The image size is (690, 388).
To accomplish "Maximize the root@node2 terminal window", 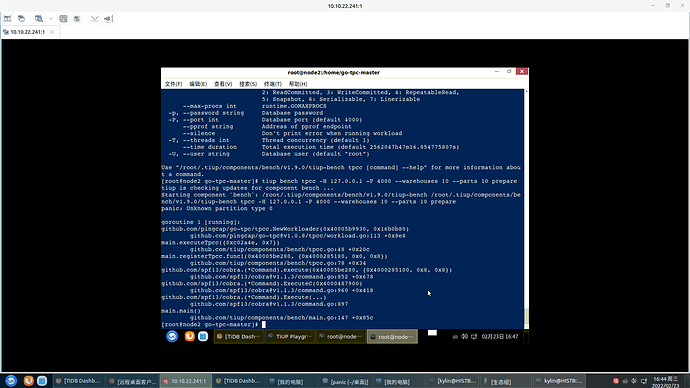I will [x=509, y=71].
